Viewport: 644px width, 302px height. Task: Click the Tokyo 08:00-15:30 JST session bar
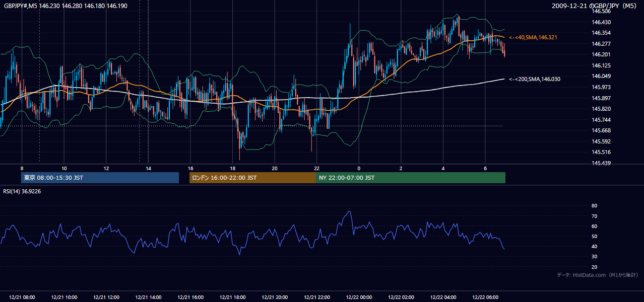point(100,178)
